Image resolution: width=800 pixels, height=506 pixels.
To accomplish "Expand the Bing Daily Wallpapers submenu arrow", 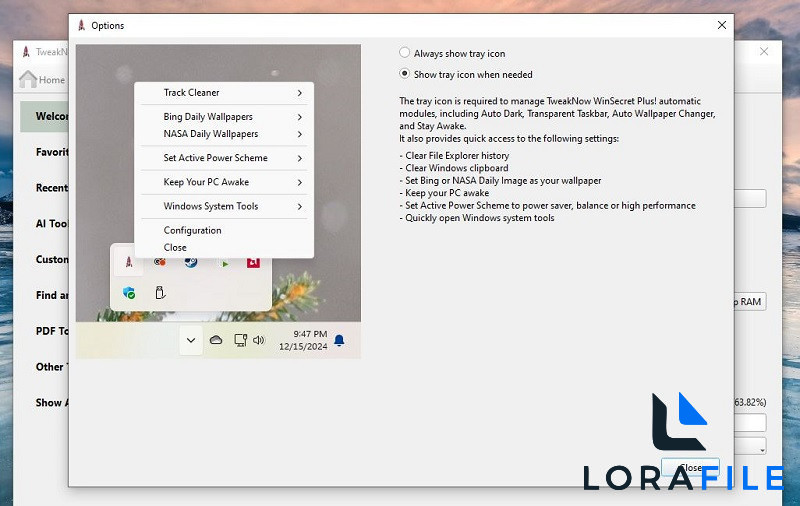I will [300, 117].
